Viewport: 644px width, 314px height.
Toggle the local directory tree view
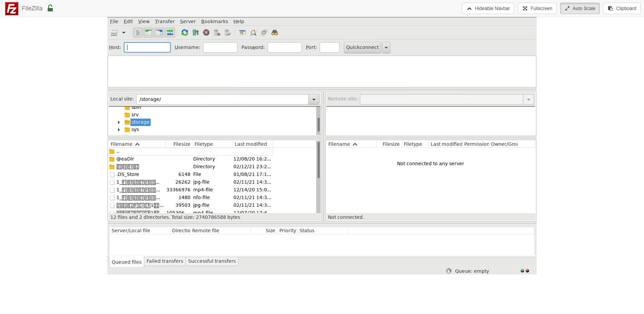148,33
